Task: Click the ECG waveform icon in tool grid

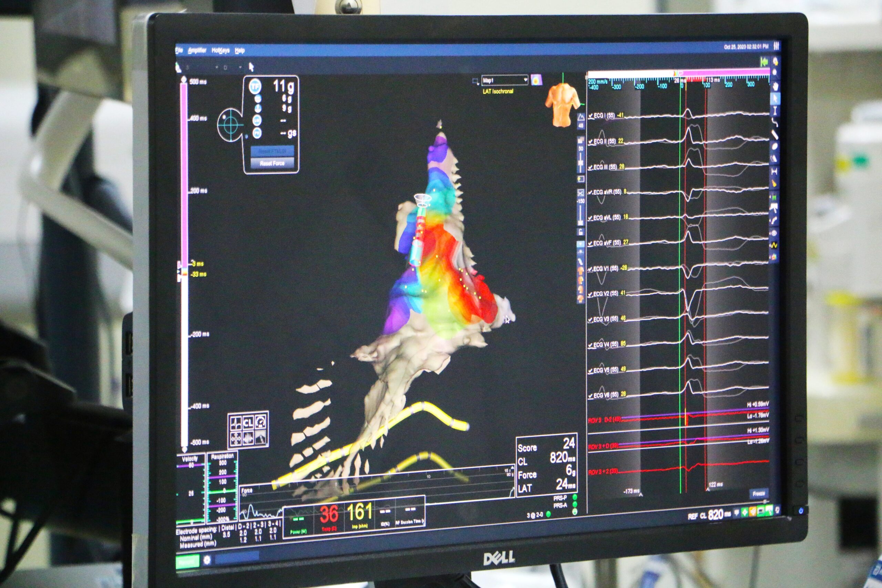Action: (x=236, y=424)
